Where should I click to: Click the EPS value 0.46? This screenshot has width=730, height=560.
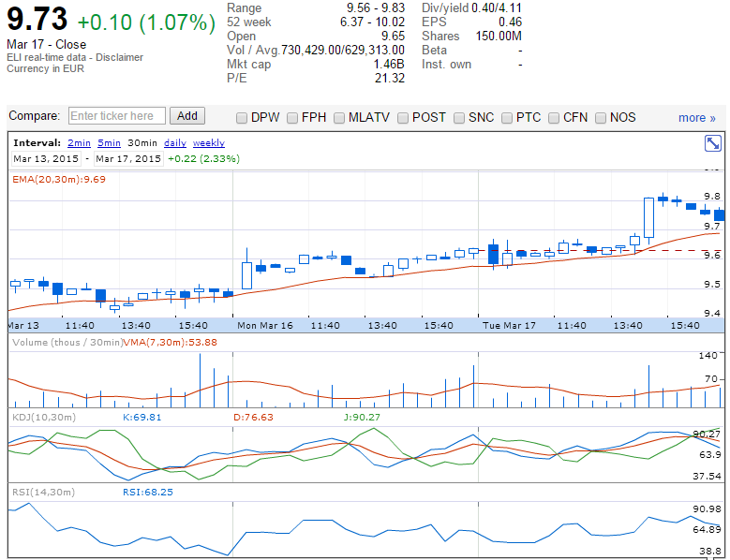pos(511,22)
